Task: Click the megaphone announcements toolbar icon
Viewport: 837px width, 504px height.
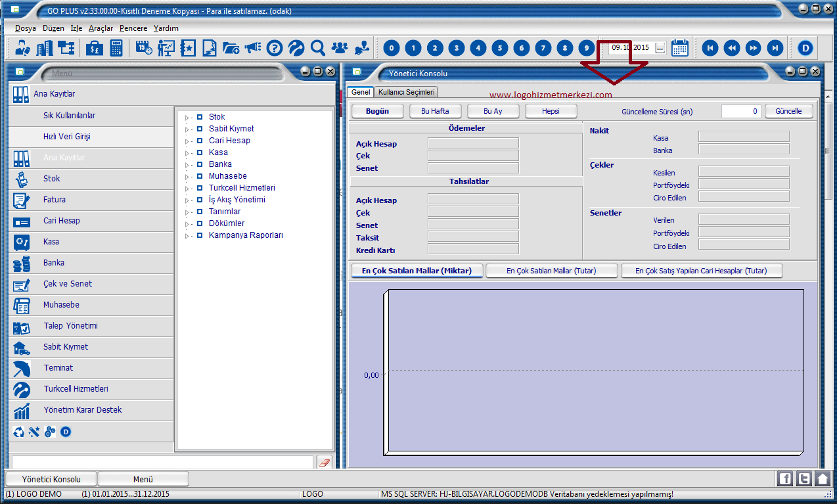Action: pos(253,47)
